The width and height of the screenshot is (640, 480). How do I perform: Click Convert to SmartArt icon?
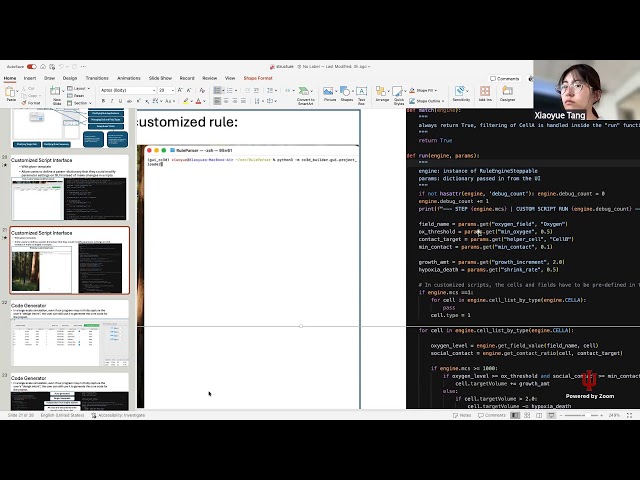pos(305,95)
